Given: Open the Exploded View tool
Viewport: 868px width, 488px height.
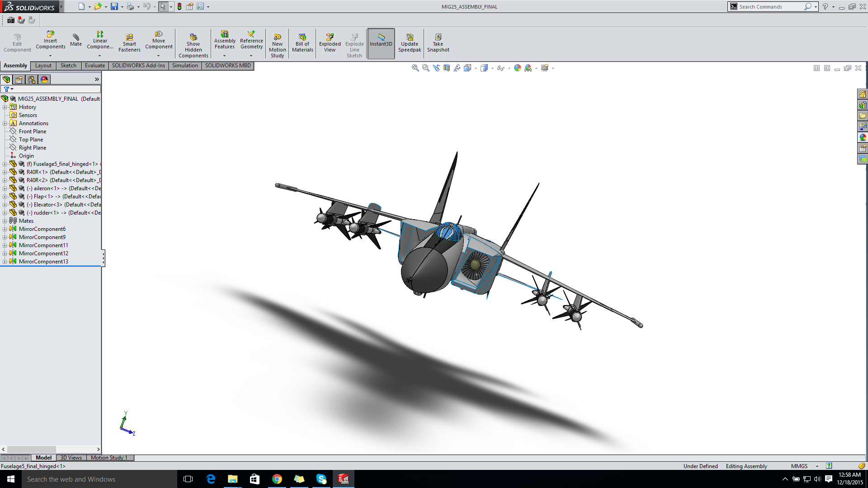Looking at the screenshot, I should [x=330, y=42].
